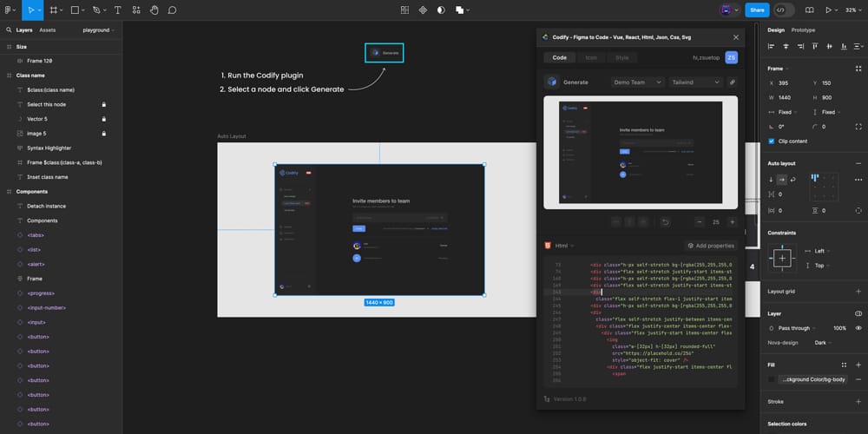Unlock the Vector 5 layer
The image size is (868, 434).
[103, 119]
